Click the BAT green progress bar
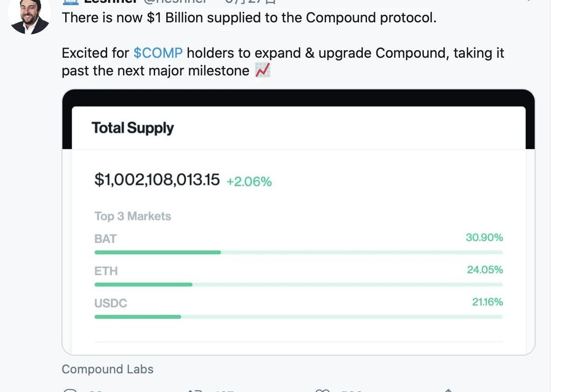Viewport: 571px width, 392px height. [157, 252]
